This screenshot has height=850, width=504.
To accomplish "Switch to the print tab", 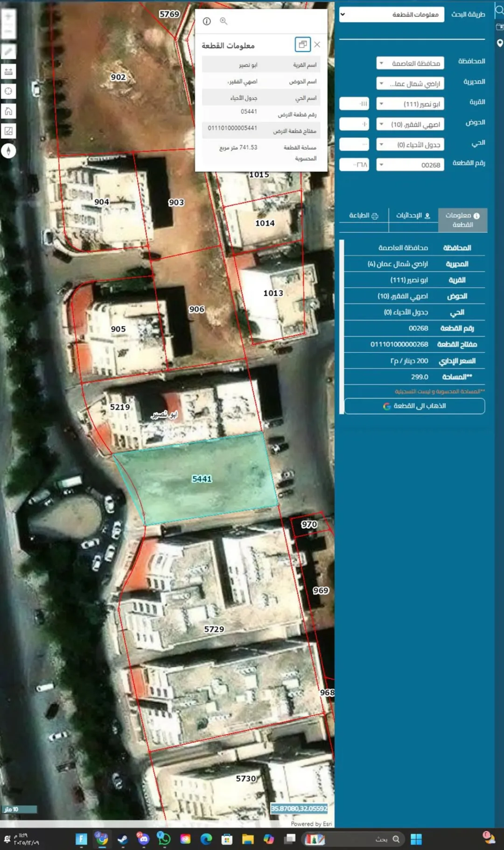I will click(364, 215).
